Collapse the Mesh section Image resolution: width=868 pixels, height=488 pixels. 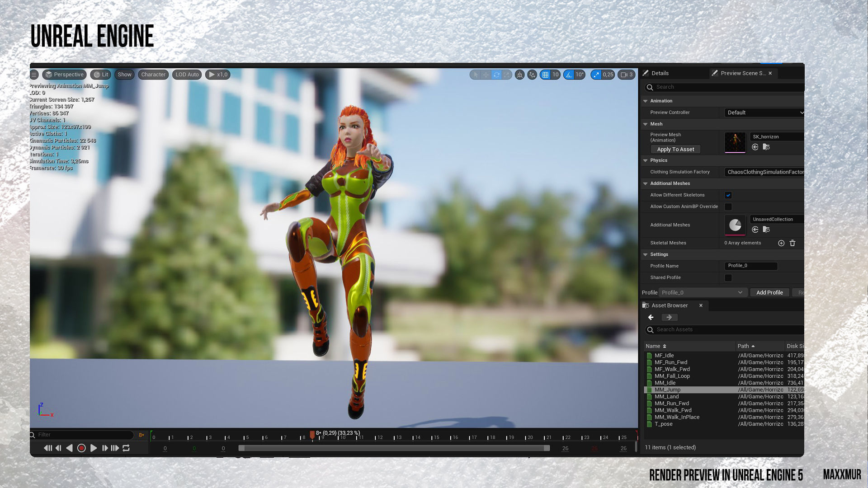tap(646, 124)
